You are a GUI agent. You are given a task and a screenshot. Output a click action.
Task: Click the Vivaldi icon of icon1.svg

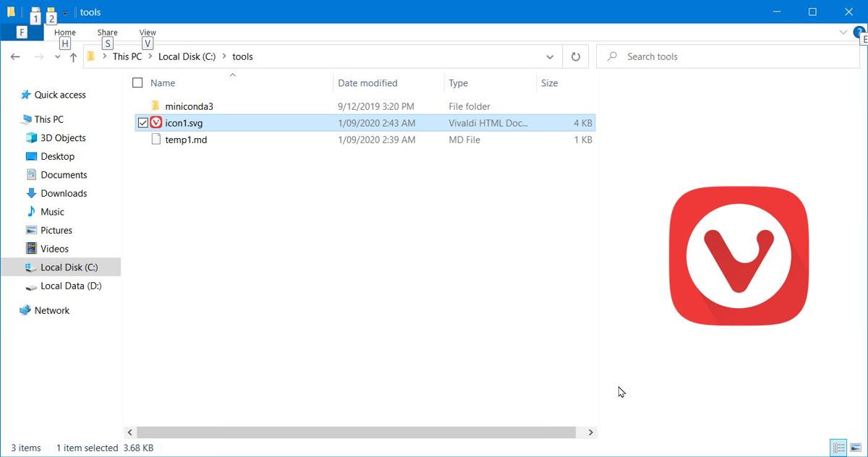point(156,123)
